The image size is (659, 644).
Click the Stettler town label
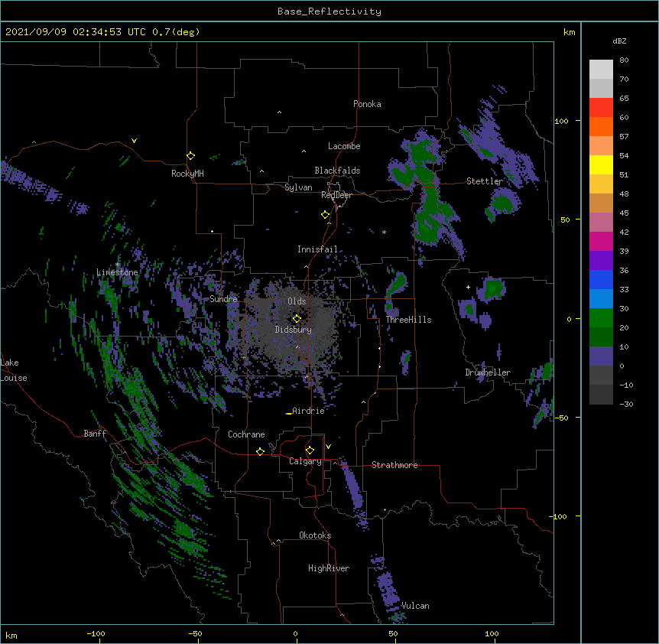485,181
